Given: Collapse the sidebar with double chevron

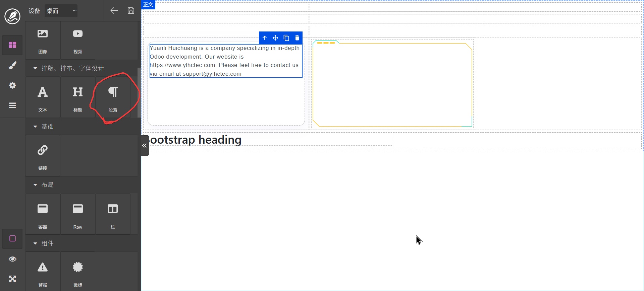Looking at the screenshot, I should 145,146.
